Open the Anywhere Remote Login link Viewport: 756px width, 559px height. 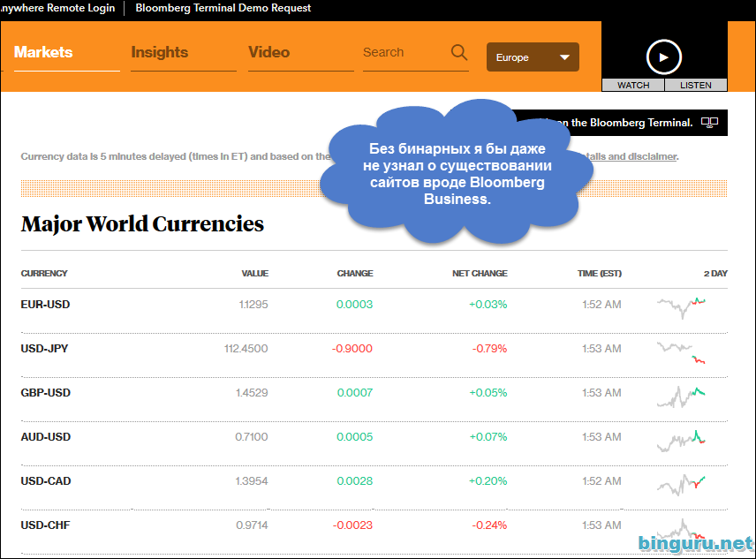click(57, 8)
